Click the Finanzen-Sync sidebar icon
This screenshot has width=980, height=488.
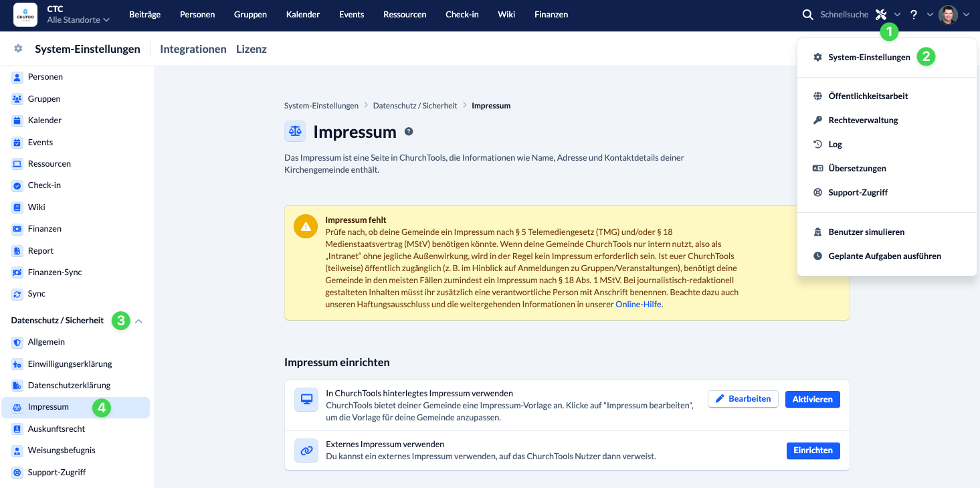17,272
